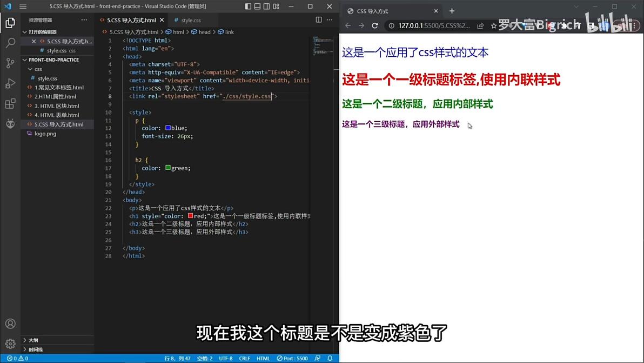Click the 行 8, 列 47 cursor position
Image resolution: width=644 pixels, height=363 pixels.
(x=177, y=359)
